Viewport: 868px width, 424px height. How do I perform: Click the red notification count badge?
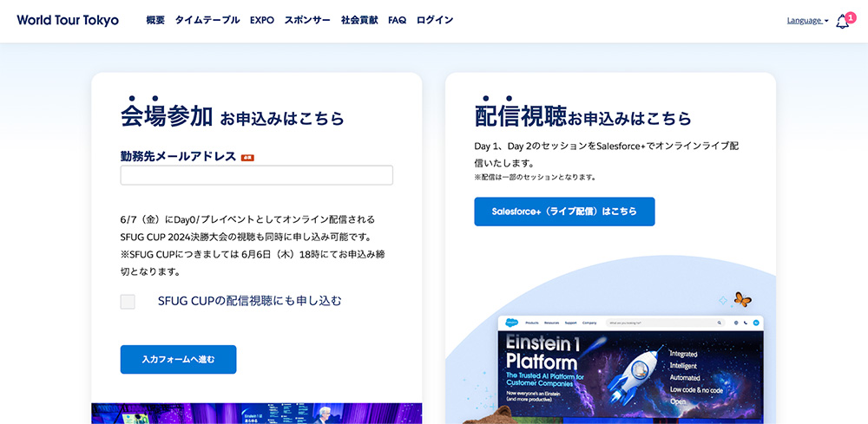pyautogui.click(x=851, y=17)
